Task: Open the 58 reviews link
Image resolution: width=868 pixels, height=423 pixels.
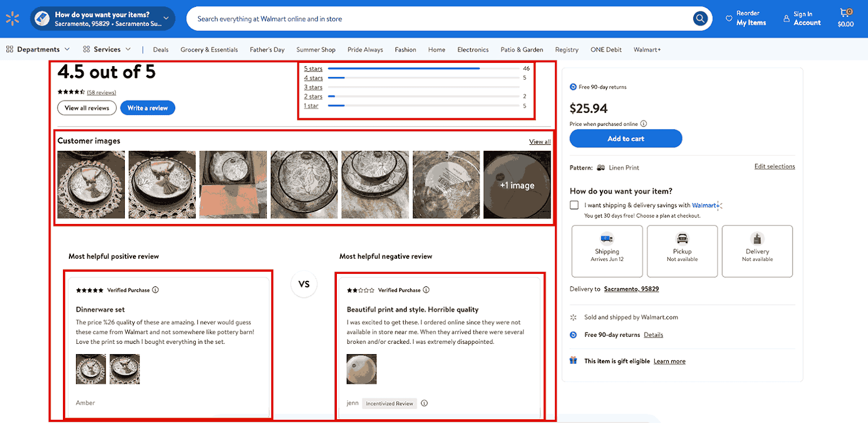Action: [x=101, y=92]
